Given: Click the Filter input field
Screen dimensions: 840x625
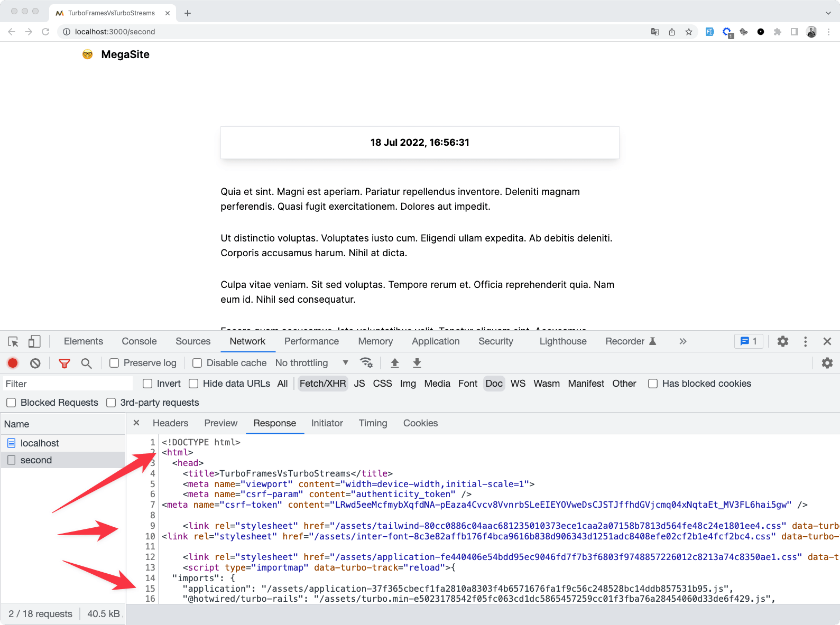Looking at the screenshot, I should [x=67, y=384].
